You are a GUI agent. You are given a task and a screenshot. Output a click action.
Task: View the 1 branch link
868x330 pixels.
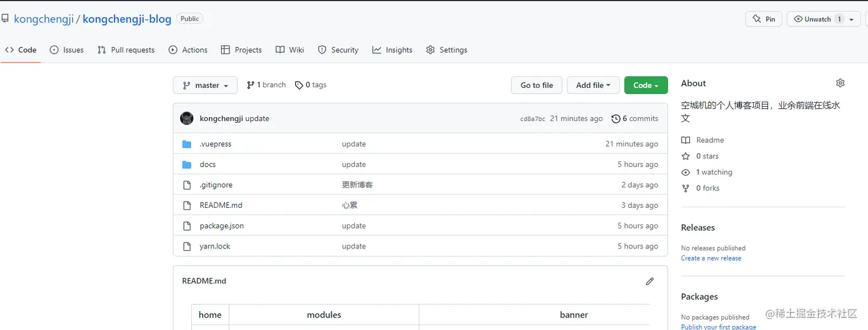pos(266,85)
